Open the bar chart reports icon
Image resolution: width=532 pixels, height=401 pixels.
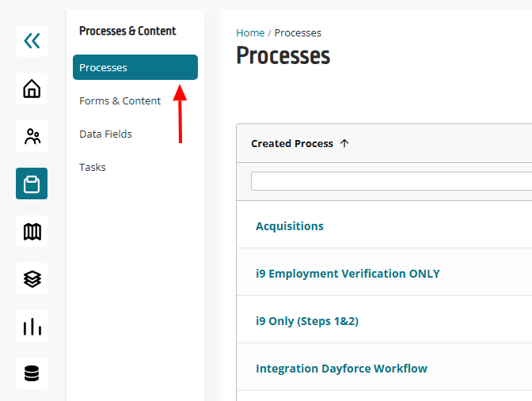(32, 326)
